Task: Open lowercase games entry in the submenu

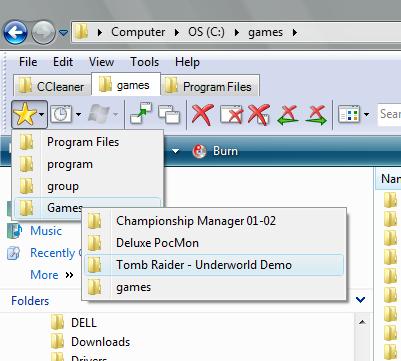Action: tap(214, 287)
